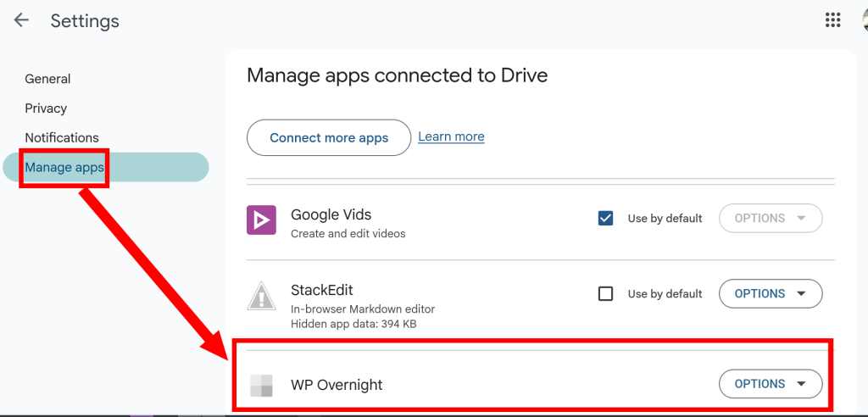Click the StackEdit warning app icon

(262, 295)
